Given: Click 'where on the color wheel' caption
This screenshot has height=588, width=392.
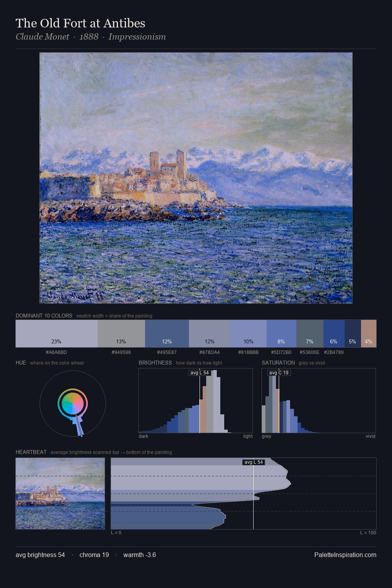Looking at the screenshot, I should pos(57,363).
